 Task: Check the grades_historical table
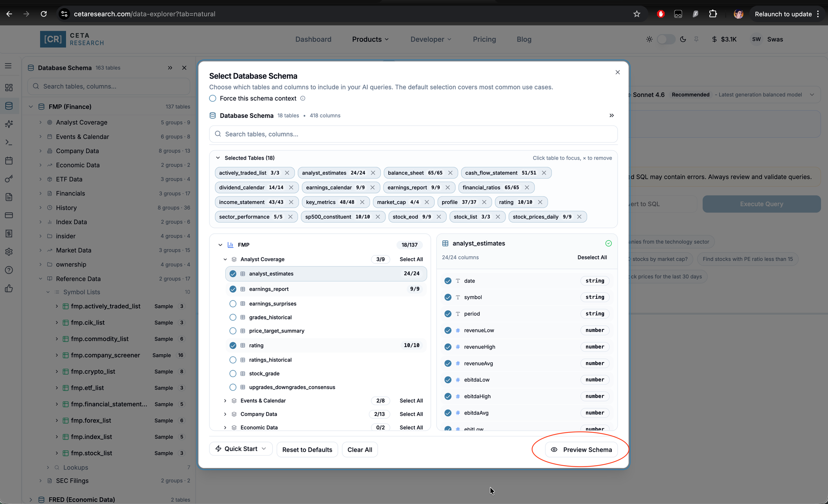233,317
